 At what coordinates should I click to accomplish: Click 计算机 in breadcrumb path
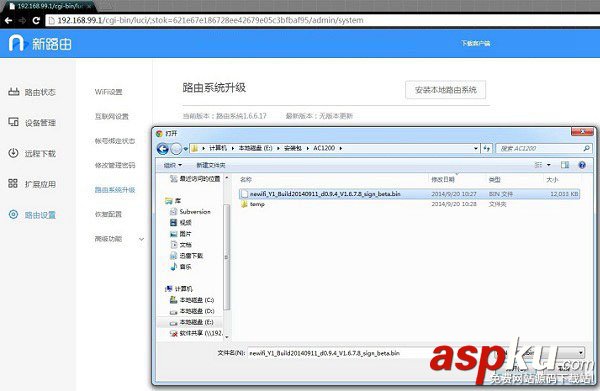[x=218, y=148]
